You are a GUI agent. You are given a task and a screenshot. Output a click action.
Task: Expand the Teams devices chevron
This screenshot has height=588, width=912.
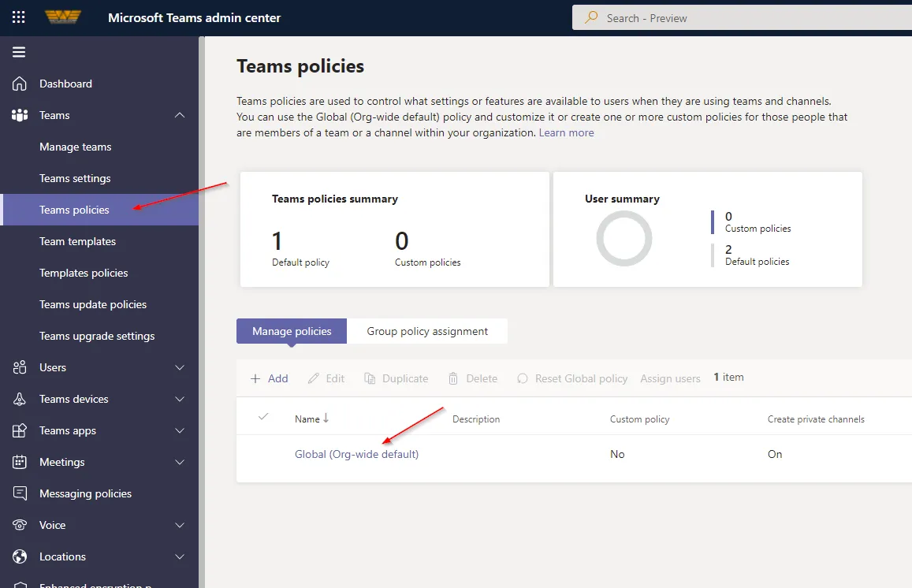coord(180,399)
